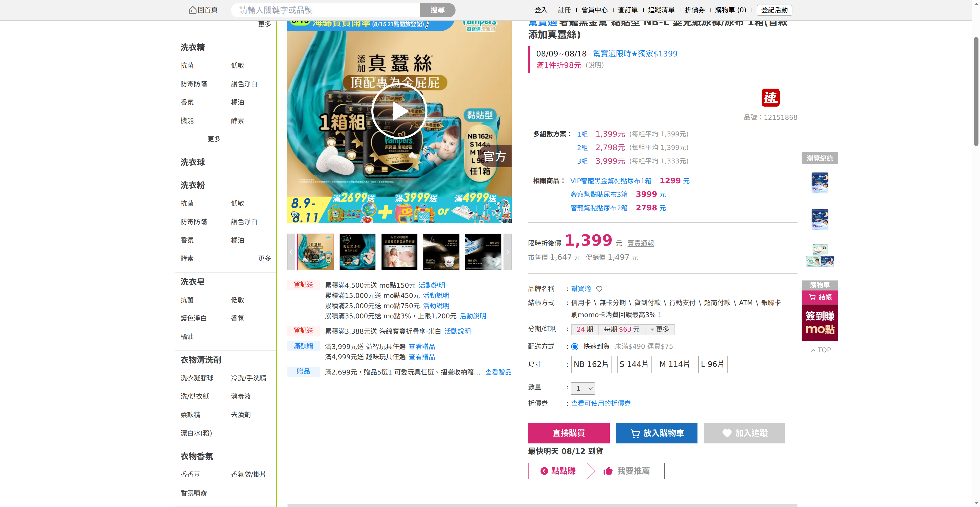This screenshot has width=980, height=507.
Task: Open 會員中心 menu
Action: point(594,10)
